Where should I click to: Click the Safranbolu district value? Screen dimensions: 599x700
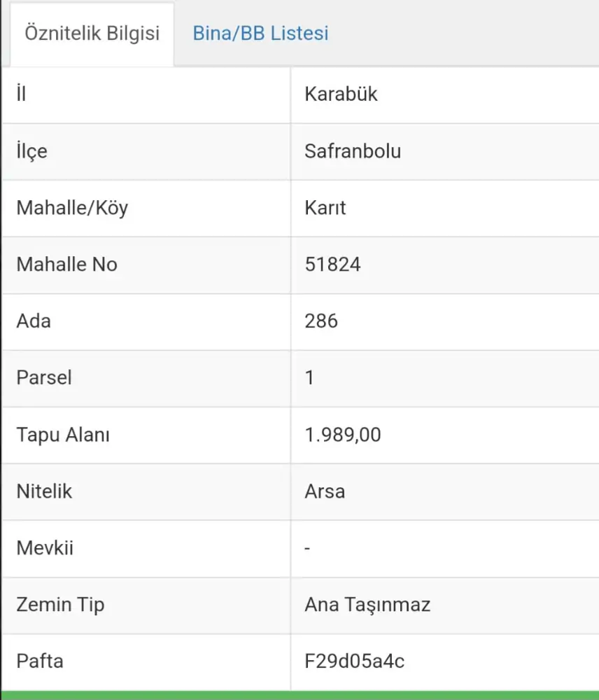(x=353, y=151)
